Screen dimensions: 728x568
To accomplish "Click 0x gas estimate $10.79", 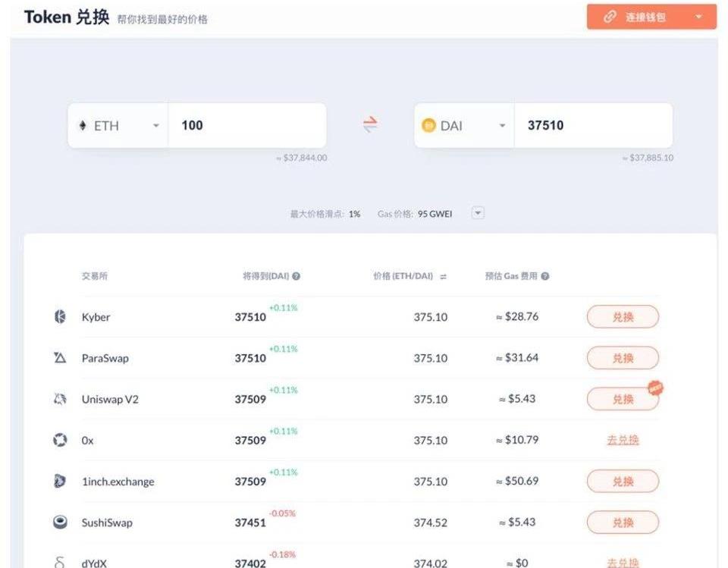I will (x=517, y=440).
